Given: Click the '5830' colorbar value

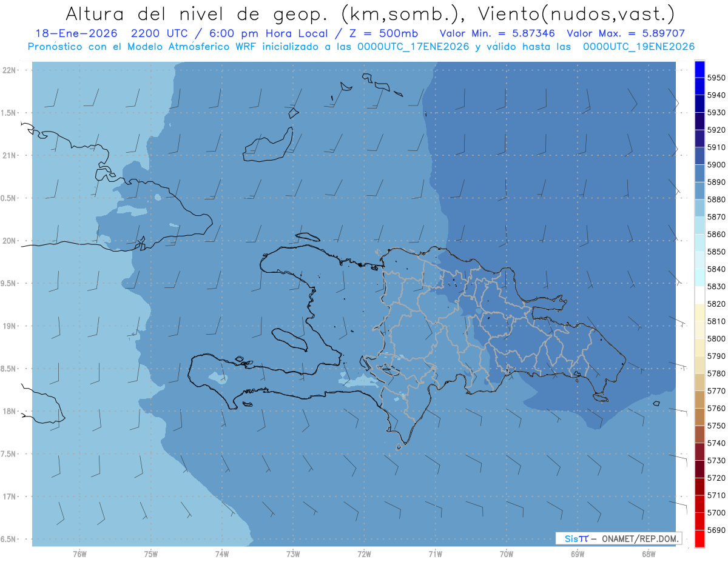Looking at the screenshot, I should tap(716, 287).
